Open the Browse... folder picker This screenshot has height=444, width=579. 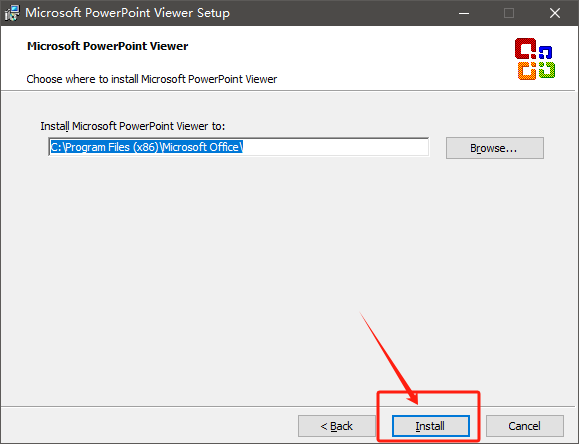click(x=494, y=148)
